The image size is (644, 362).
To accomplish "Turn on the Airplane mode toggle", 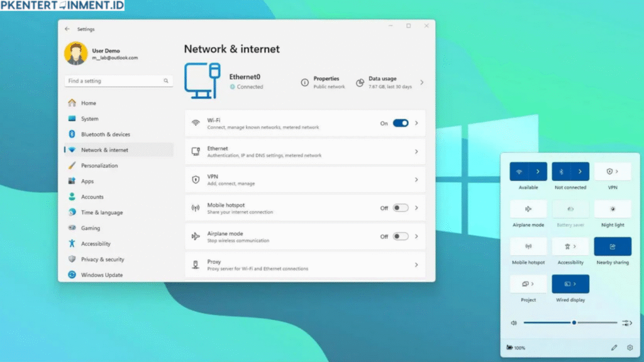I will pos(401,236).
